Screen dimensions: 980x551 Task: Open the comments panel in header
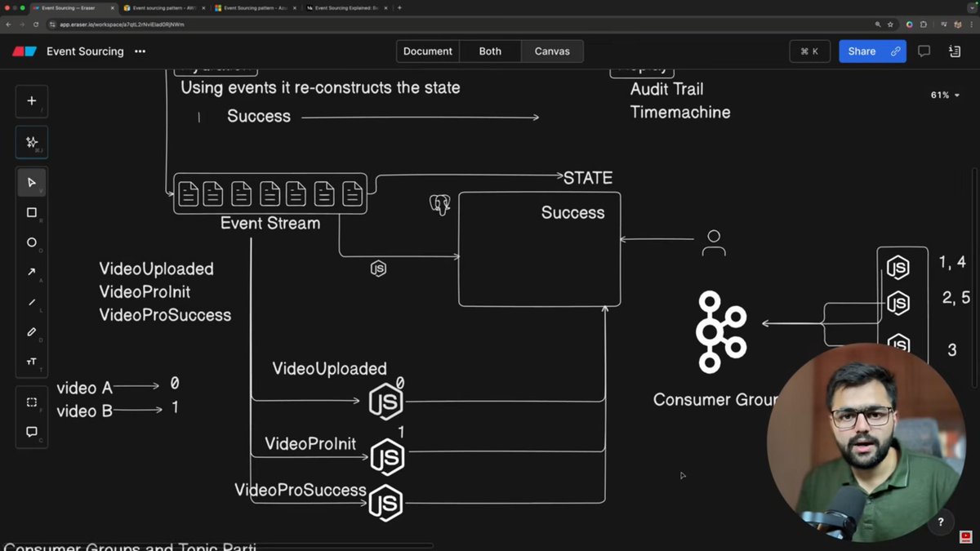click(924, 51)
